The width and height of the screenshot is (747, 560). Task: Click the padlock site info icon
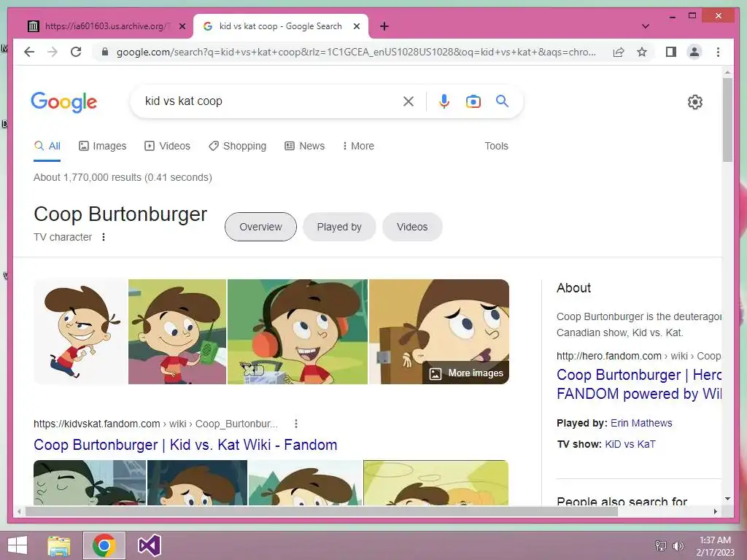(105, 52)
